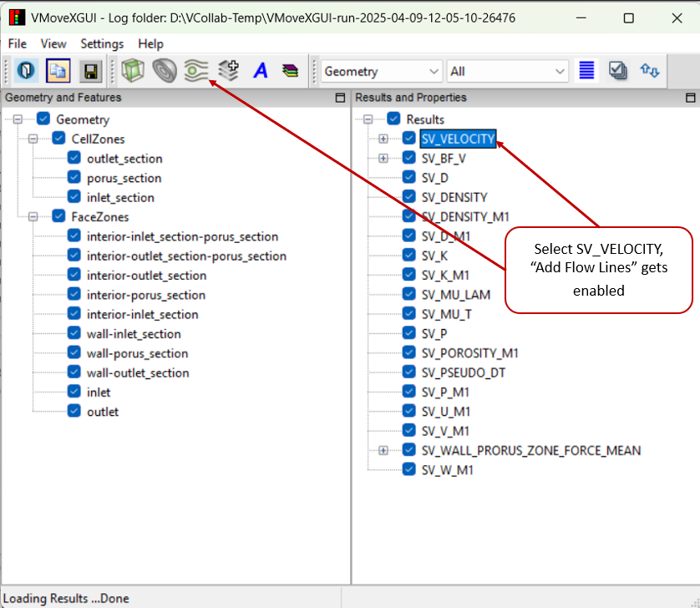Uncheck the SV_DENSITY checkbox

pos(409,196)
